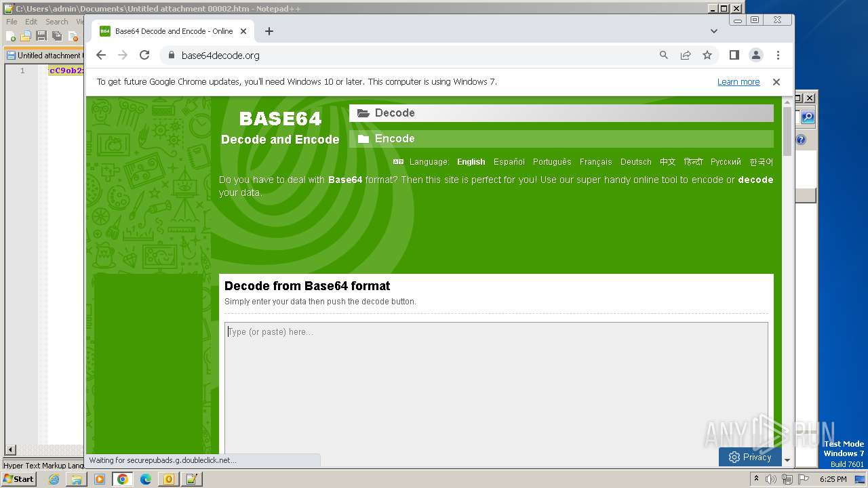Open the Outlook icon on the taskbar
This screenshot has height=488, width=868.
[x=169, y=479]
